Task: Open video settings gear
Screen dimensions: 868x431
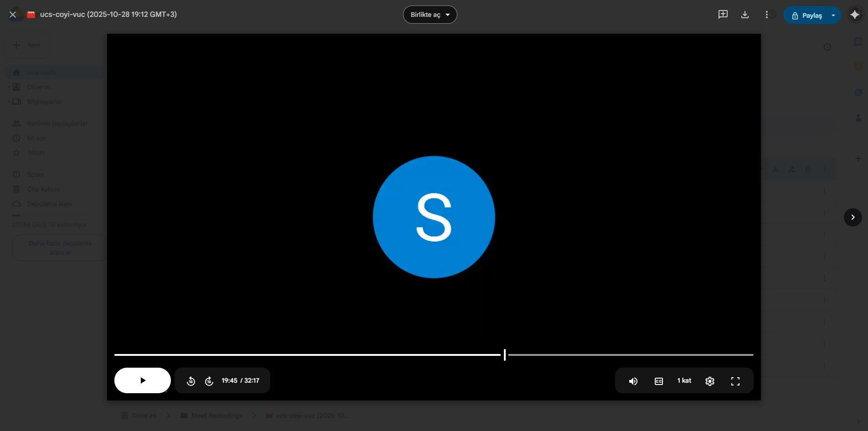Action: point(709,381)
